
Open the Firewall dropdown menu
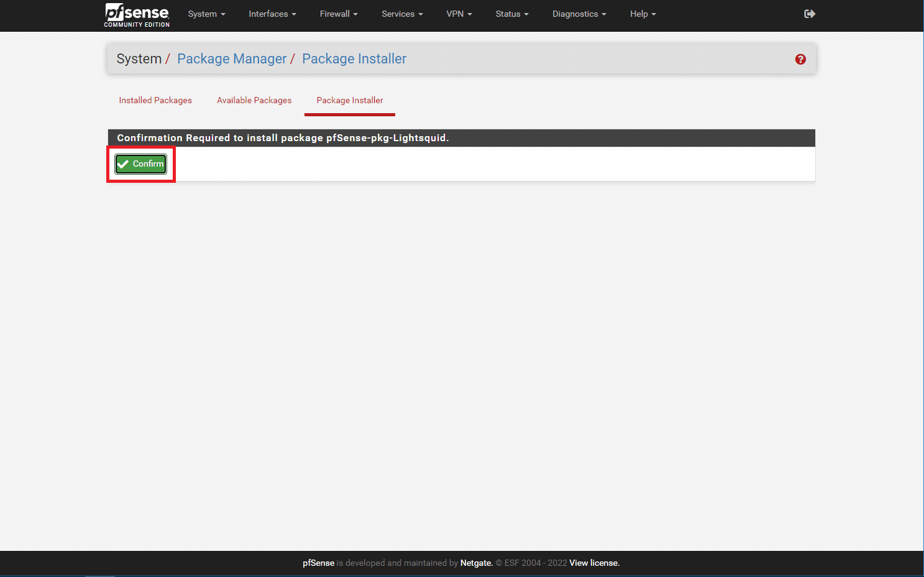point(339,14)
